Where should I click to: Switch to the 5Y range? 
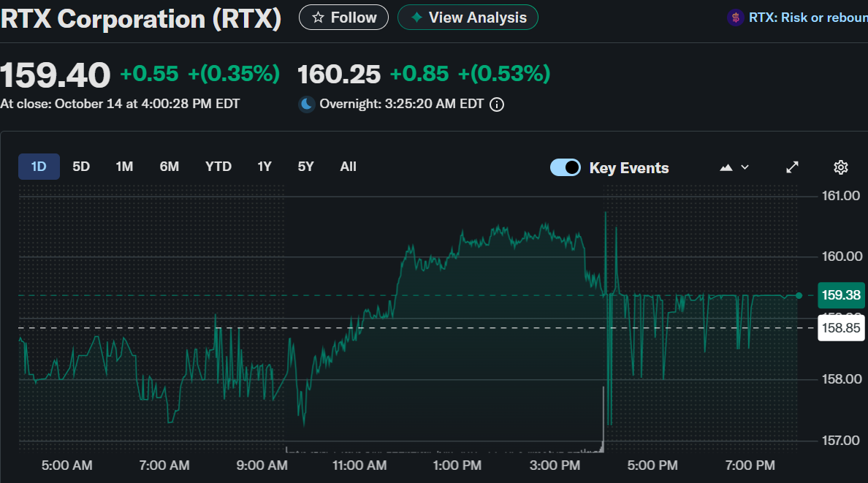tap(305, 167)
